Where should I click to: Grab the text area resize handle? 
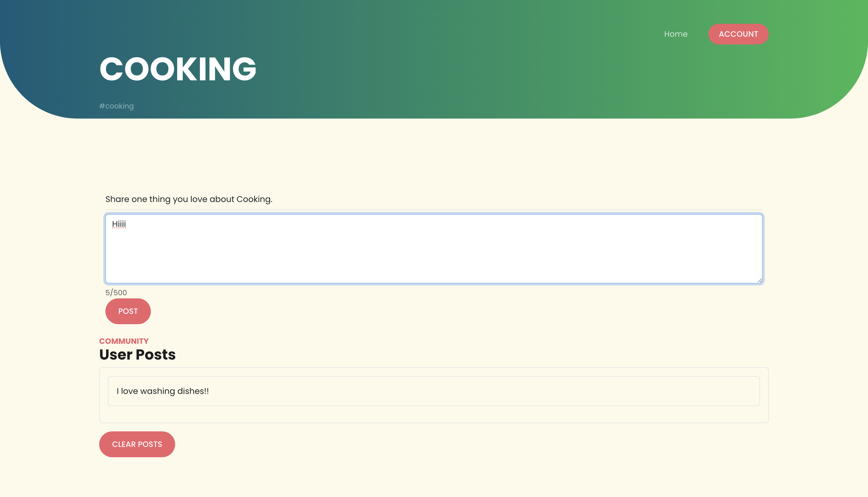coord(760,280)
